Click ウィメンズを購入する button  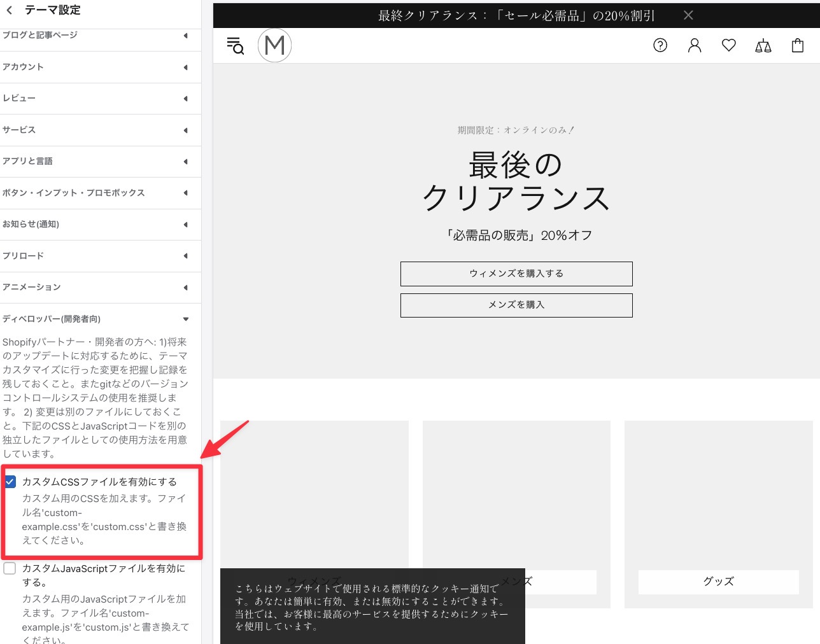[x=516, y=274]
